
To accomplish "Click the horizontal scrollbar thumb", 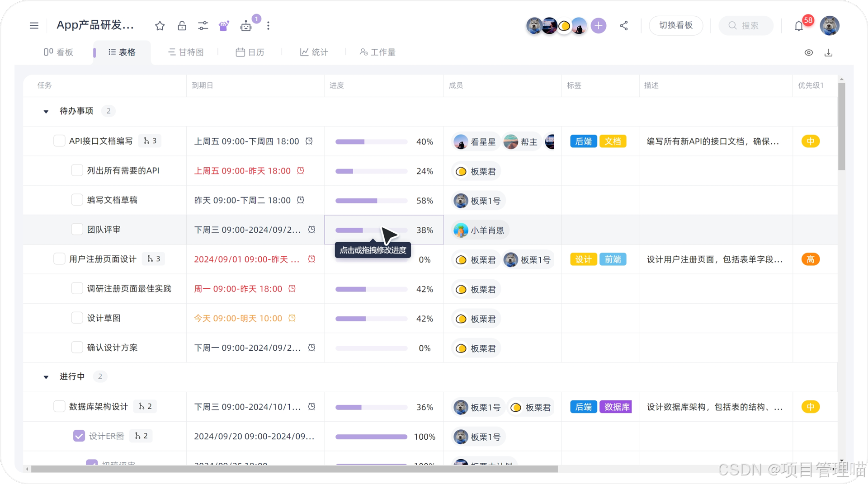I will pos(294,470).
